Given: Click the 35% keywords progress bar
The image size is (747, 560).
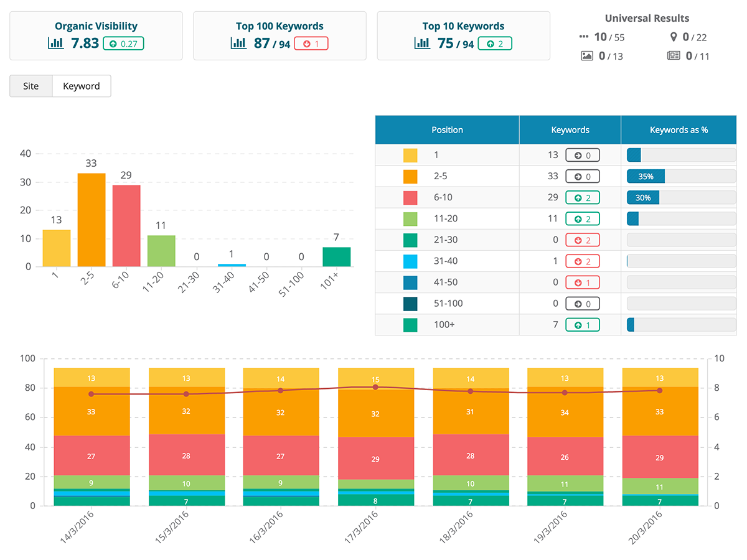Looking at the screenshot, I should coord(681,177).
